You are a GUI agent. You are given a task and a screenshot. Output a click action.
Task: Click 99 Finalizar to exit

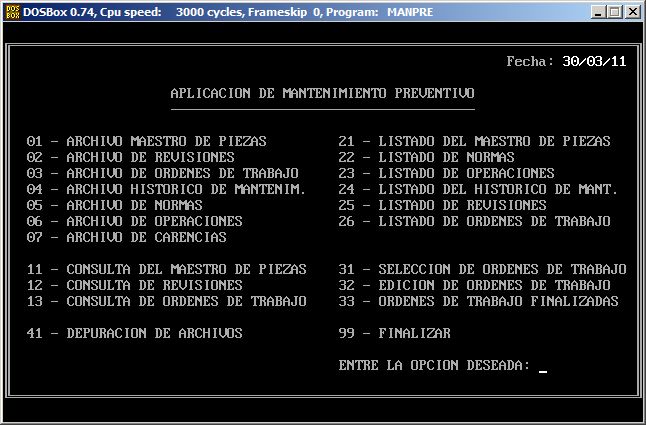pos(394,334)
